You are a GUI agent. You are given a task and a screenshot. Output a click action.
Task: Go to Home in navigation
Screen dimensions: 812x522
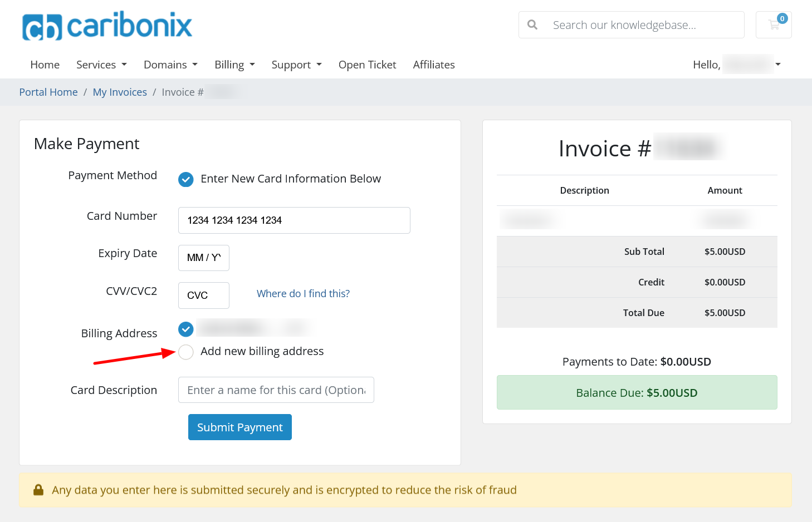tap(45, 65)
